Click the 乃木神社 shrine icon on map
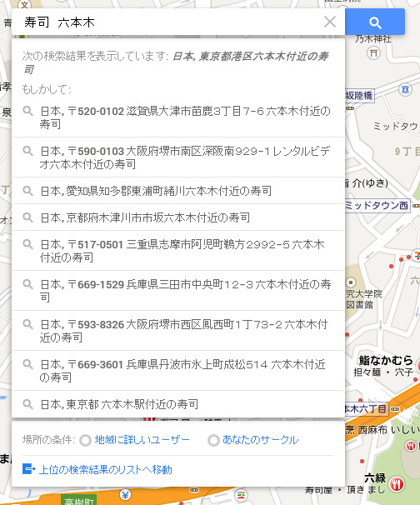This screenshot has height=505, width=420. pos(373,53)
